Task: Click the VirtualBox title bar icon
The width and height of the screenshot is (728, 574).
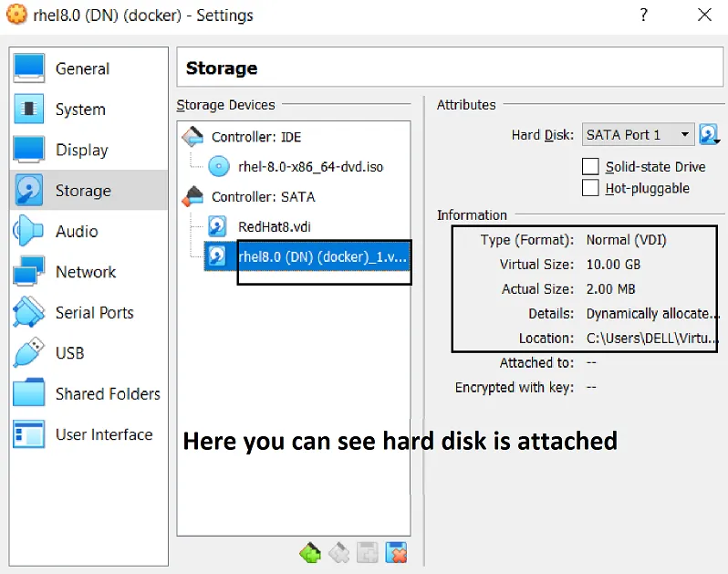Action: 16,15
